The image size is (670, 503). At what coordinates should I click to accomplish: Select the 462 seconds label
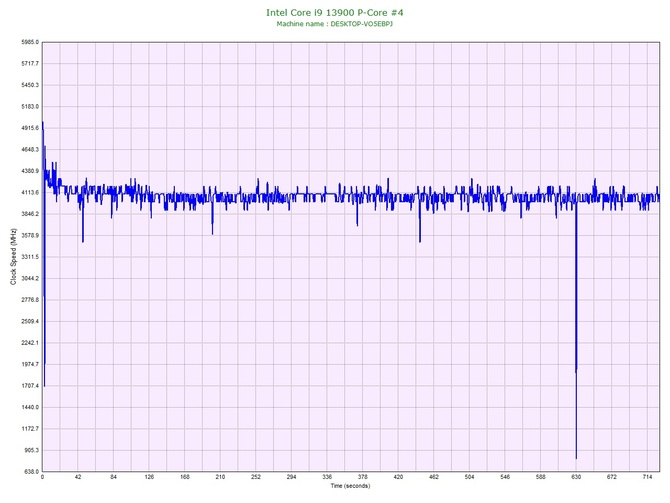point(434,477)
